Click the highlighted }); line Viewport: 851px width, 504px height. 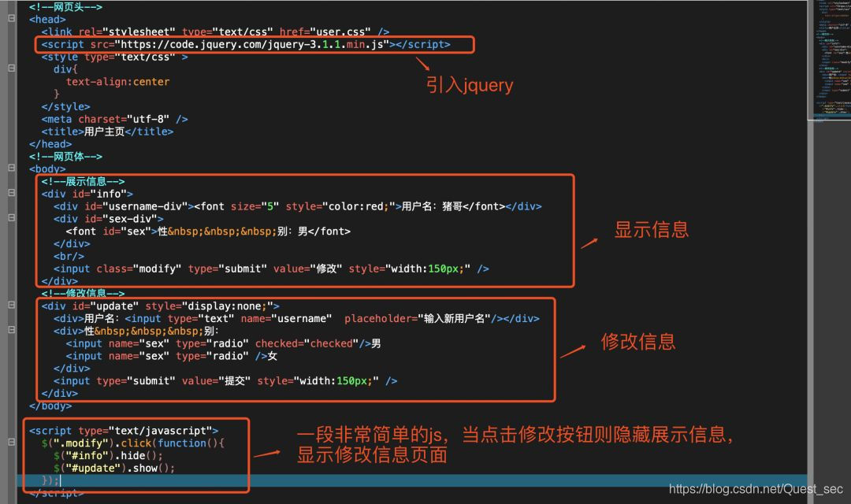tap(50, 480)
